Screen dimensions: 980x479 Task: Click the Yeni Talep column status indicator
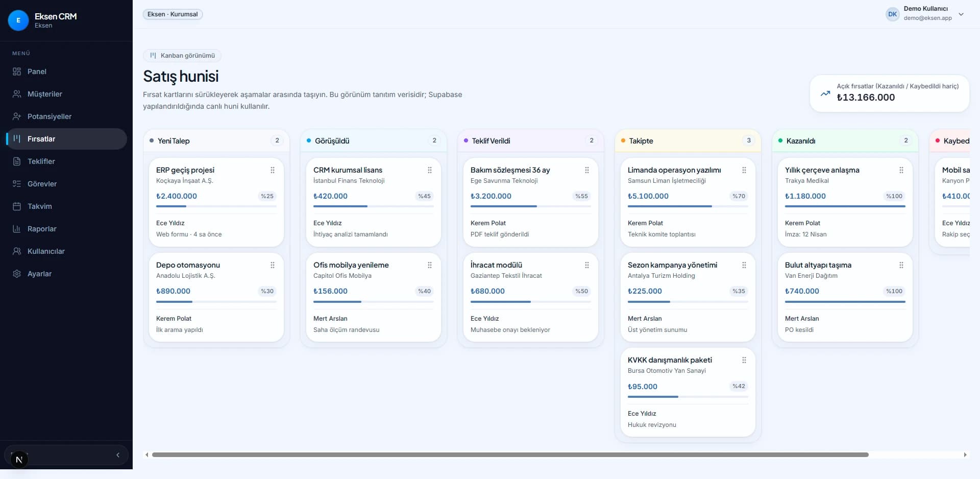[151, 141]
